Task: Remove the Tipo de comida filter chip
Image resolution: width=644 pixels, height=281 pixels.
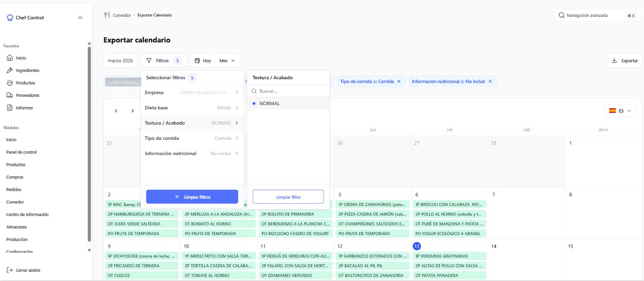Action: pyautogui.click(x=399, y=81)
